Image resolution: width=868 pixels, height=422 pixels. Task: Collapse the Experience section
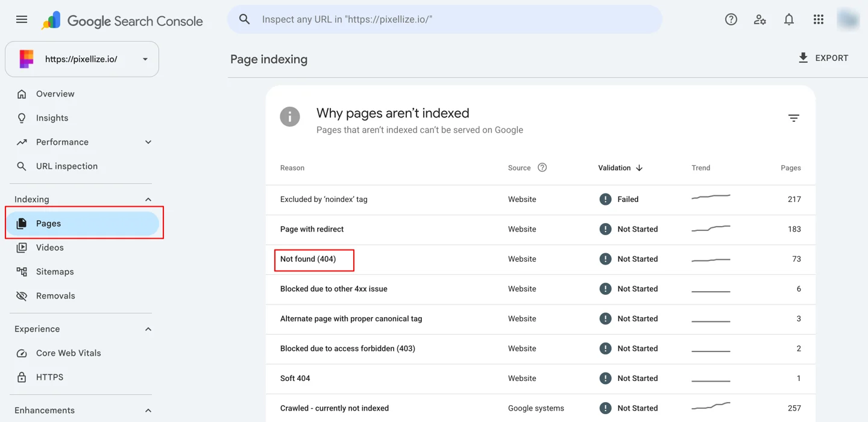[x=148, y=329]
